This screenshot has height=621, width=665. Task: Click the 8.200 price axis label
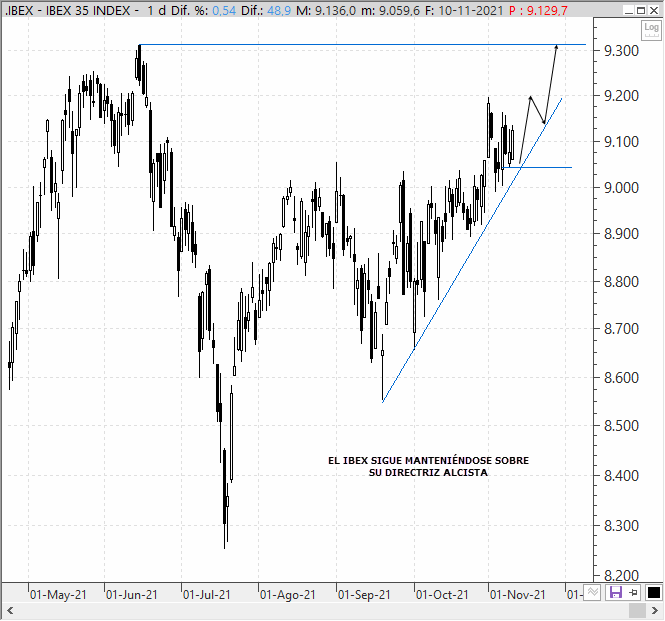tap(621, 576)
